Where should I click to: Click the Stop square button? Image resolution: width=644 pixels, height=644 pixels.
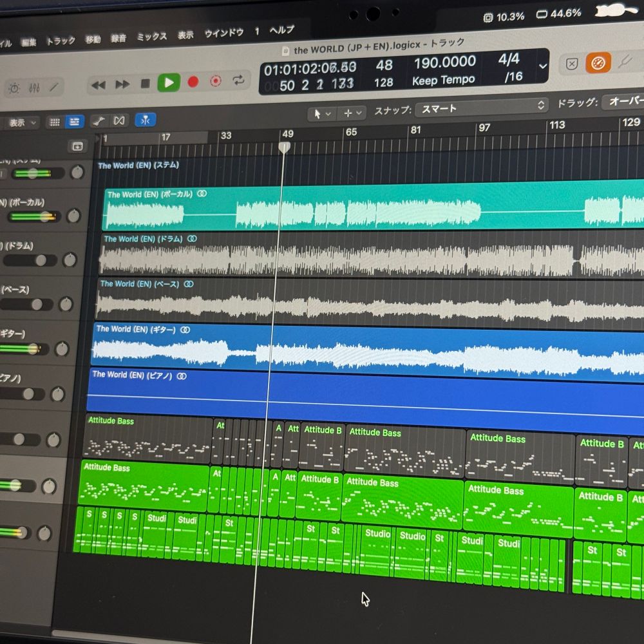coord(145,84)
